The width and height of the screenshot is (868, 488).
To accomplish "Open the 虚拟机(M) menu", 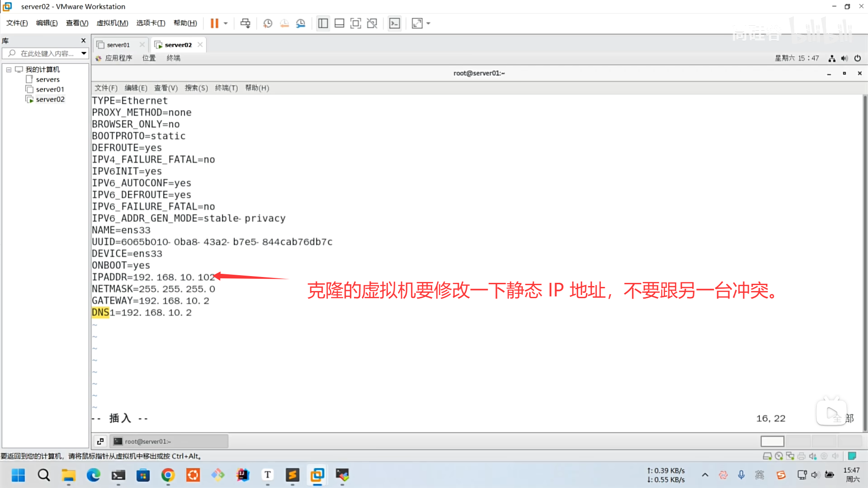I will point(112,23).
